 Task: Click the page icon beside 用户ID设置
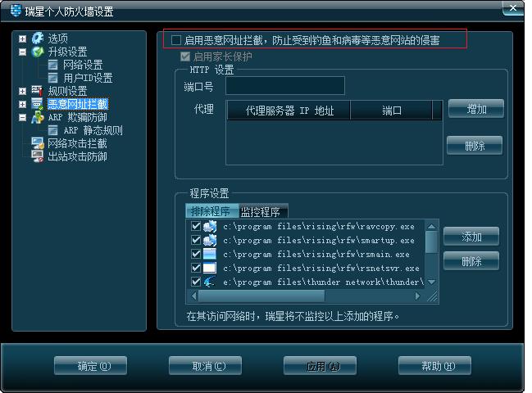click(x=53, y=78)
